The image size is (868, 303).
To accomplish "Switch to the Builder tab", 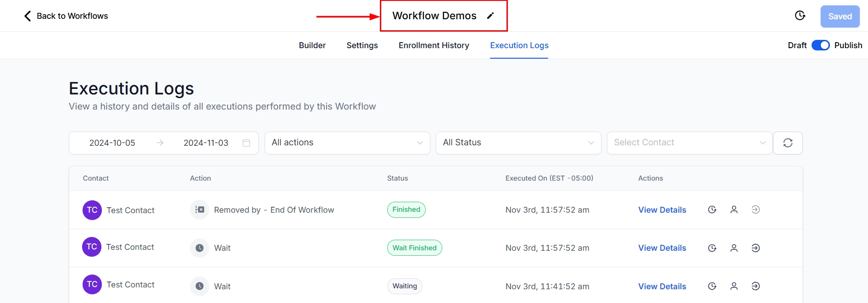I will click(x=312, y=45).
